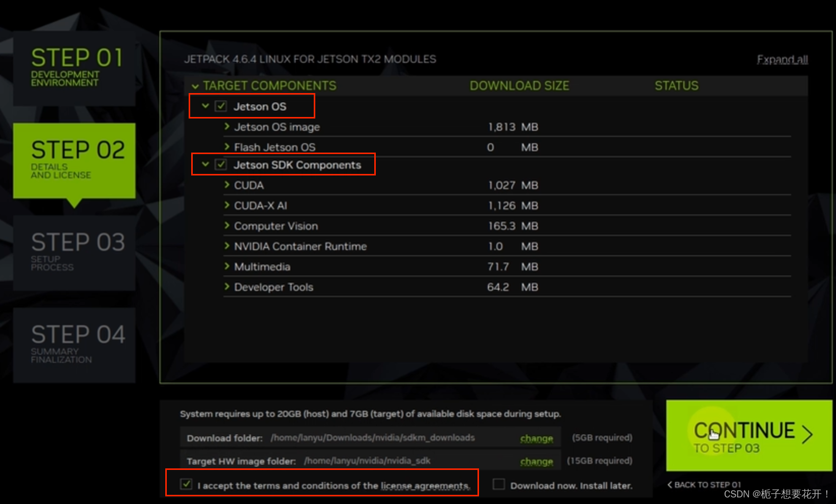Toggle the Jetson OS checkbox
The height and width of the screenshot is (504, 836).
(221, 106)
